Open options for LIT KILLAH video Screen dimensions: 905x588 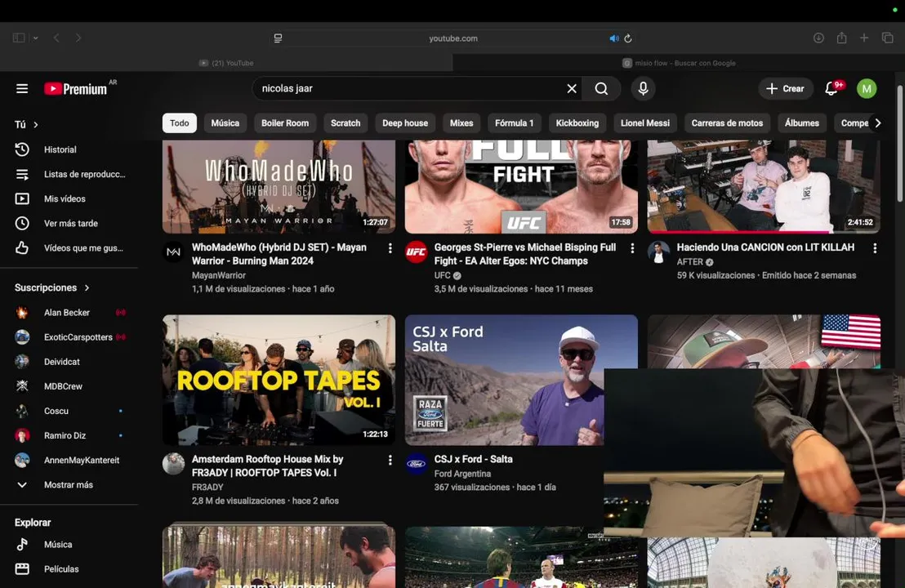[x=875, y=248]
